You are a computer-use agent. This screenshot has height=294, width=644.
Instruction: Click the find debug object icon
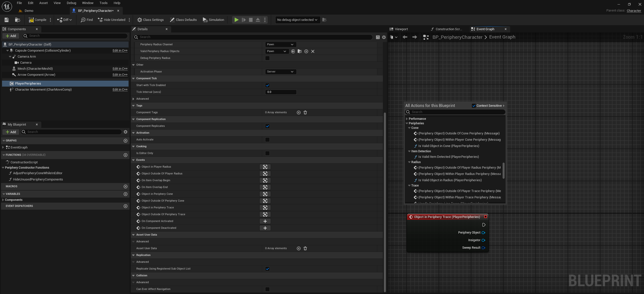(x=324, y=20)
